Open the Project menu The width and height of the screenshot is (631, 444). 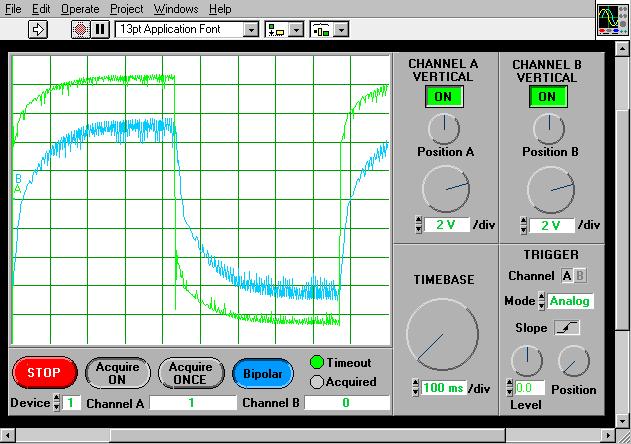coord(126,9)
